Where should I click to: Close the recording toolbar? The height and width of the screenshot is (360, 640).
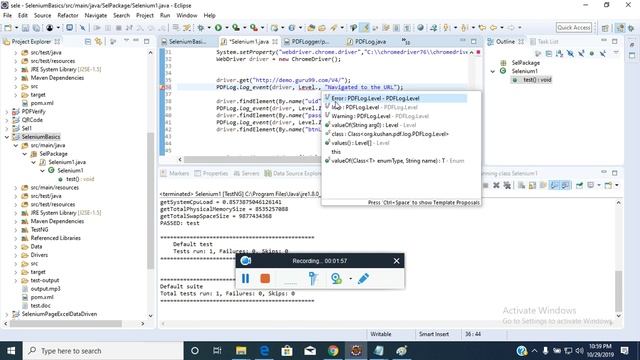396,261
